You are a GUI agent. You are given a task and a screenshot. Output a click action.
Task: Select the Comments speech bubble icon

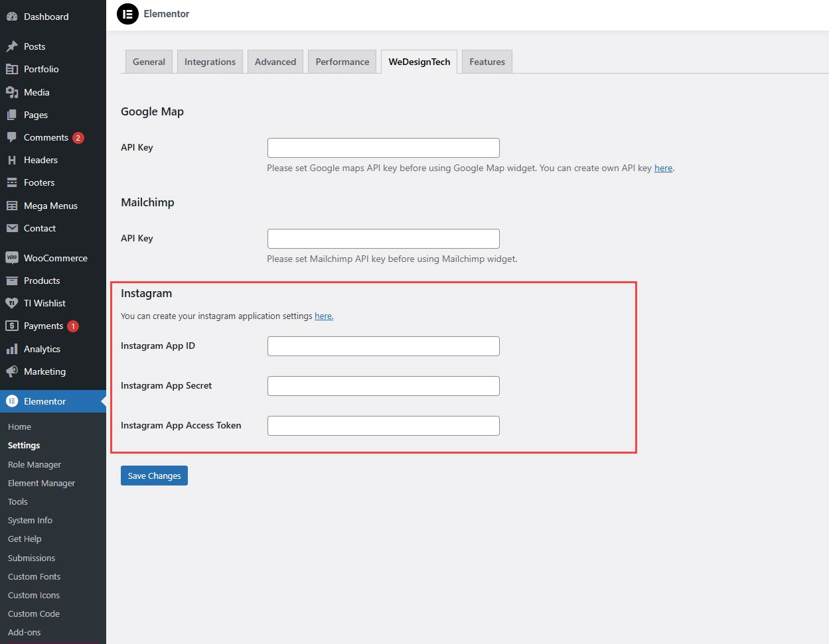point(12,137)
